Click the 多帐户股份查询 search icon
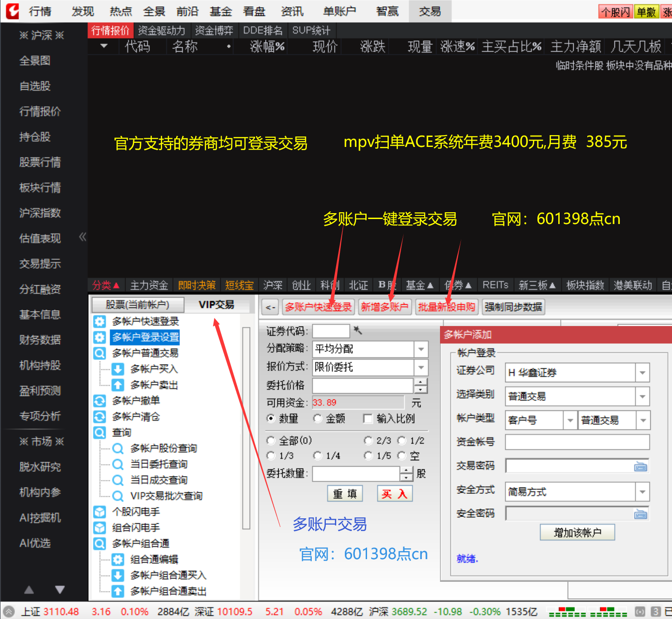Viewport: 672px width, 619px height. pos(118,448)
